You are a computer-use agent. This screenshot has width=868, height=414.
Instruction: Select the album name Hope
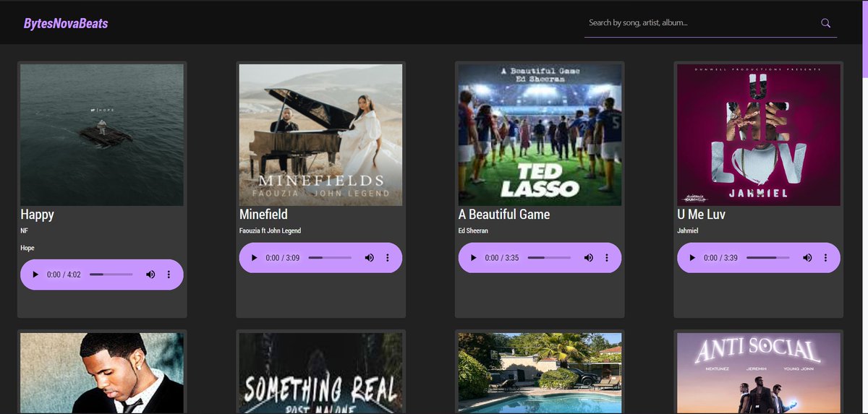coord(27,248)
